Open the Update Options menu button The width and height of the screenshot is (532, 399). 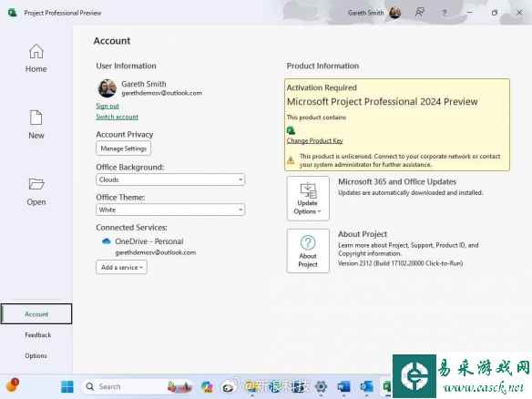[x=308, y=199]
